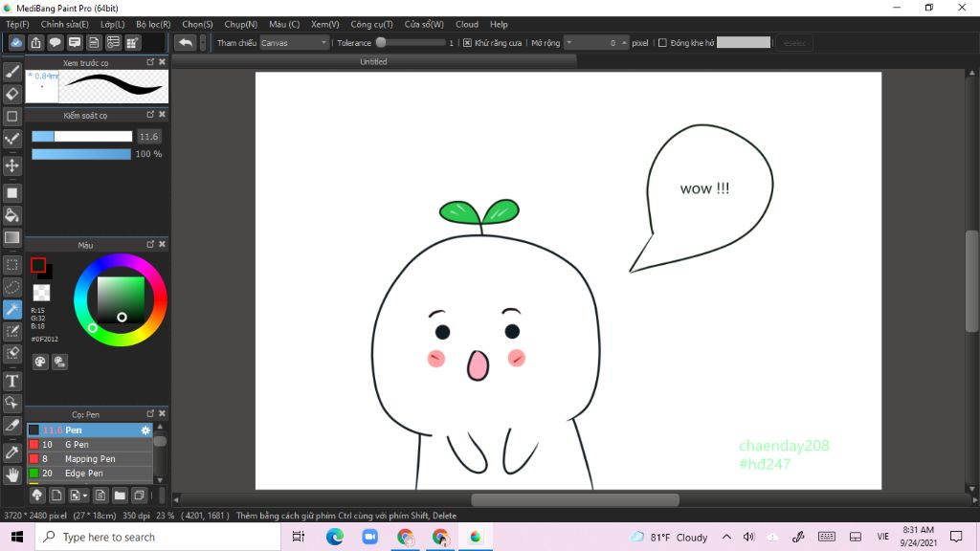Open the add bitmap brush dropdown

(78, 496)
